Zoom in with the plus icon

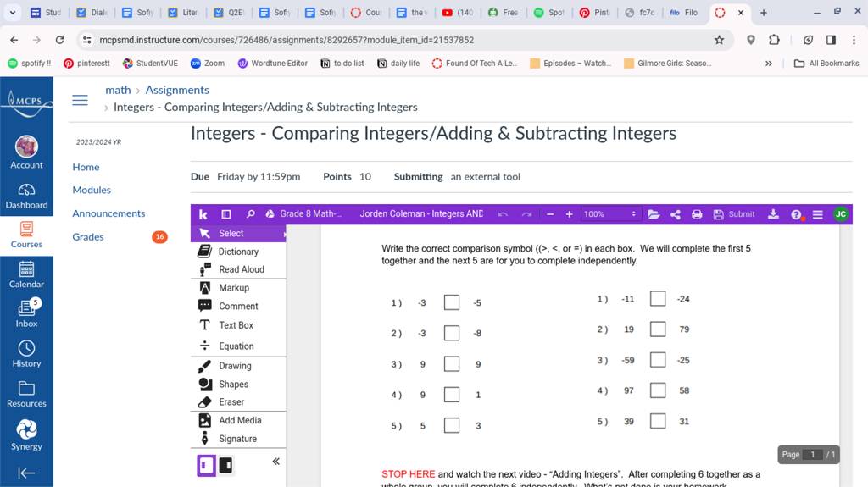(569, 214)
